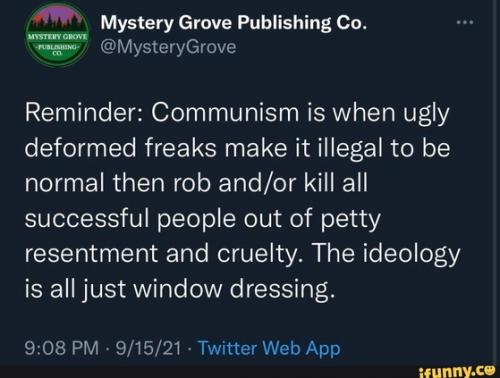Click the iFunny smiley face icon
Image resolution: width=500 pixels, height=378 pixels.
489,369
